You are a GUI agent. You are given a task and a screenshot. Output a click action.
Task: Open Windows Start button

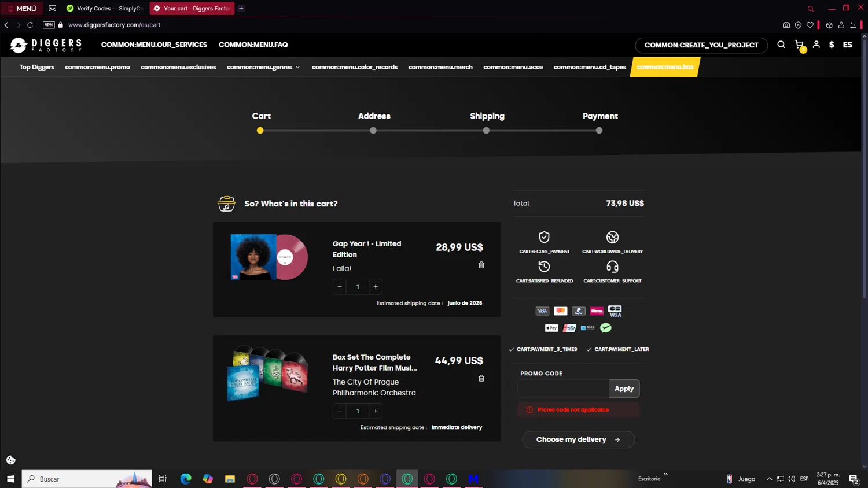click(x=10, y=479)
